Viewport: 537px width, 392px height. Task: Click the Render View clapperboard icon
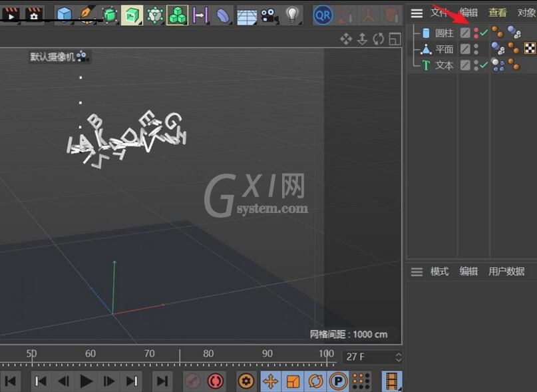[10, 15]
